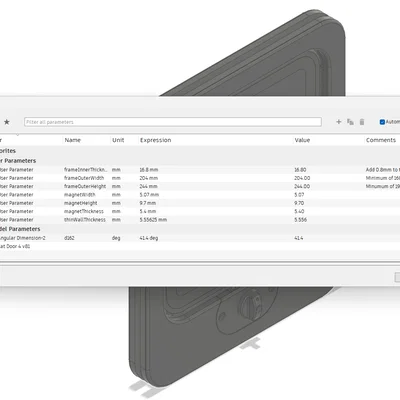
Task: Click the plus icon to add parameter
Action: point(339,122)
